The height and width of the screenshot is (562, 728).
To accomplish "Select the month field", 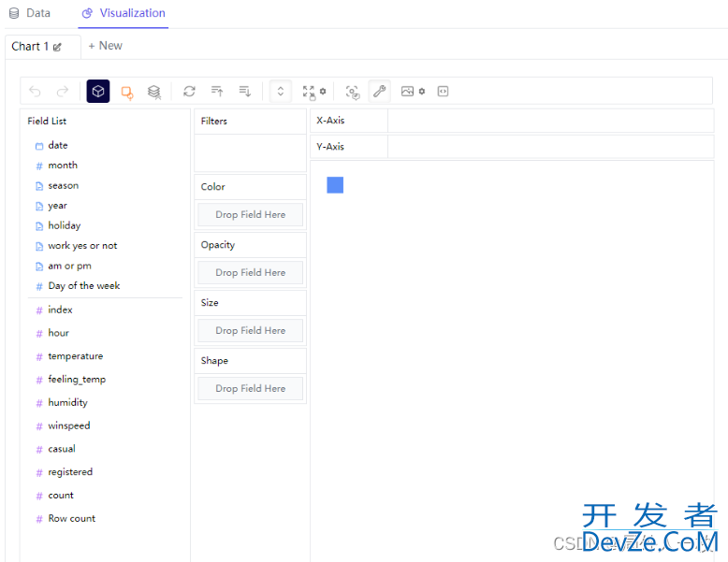I will [x=63, y=166].
